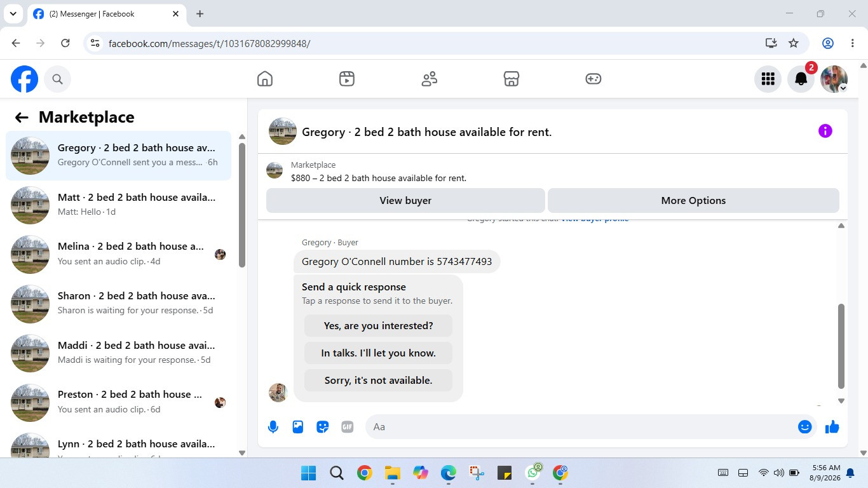868x488 pixels.
Task: Reload the page in Chrome
Action: coord(65,43)
